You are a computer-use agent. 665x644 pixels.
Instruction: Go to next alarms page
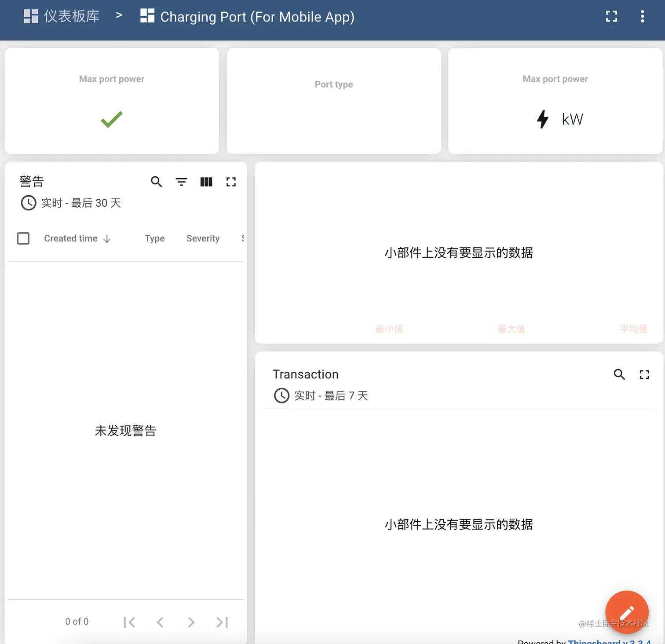point(191,622)
